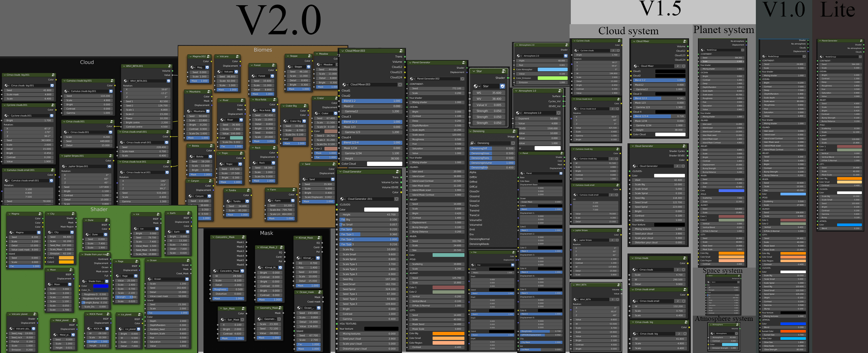Click the DenoisingVolume slider
Screen dimensions: 868x353
click(492, 163)
